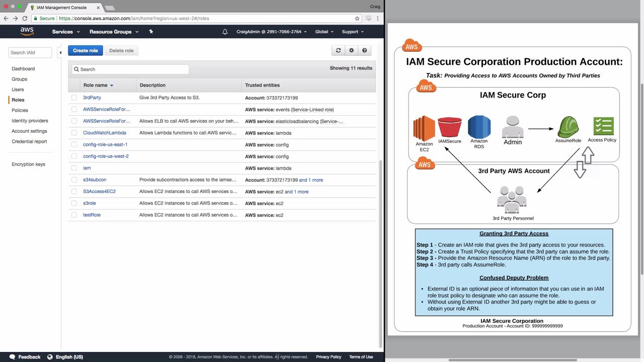The width and height of the screenshot is (644, 362).
Task: Click the browser address bar URL
Action: pos(134,18)
